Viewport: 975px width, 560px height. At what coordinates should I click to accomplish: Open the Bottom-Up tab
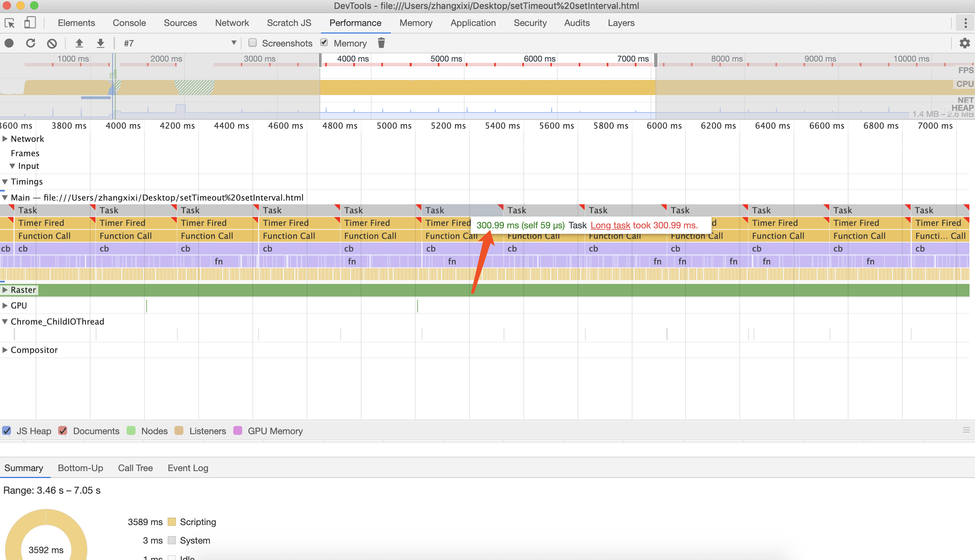80,468
